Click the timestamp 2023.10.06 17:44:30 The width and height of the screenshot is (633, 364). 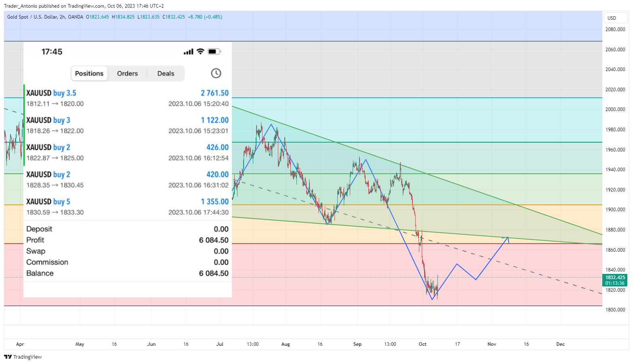[198, 212]
